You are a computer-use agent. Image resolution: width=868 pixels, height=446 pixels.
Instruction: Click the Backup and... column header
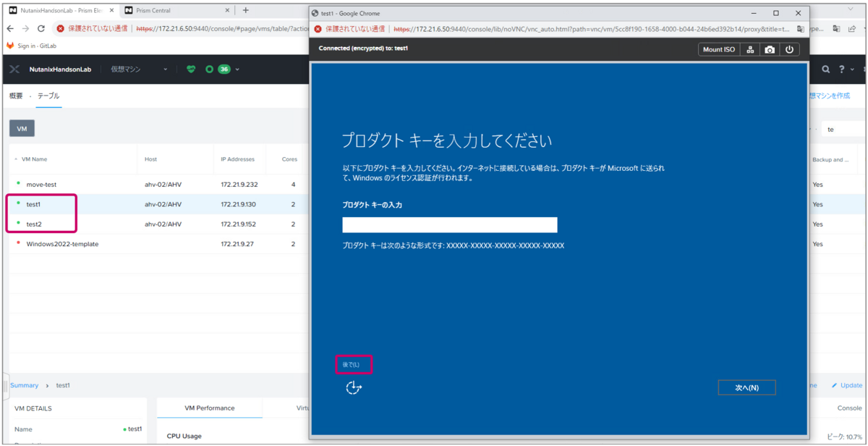830,159
